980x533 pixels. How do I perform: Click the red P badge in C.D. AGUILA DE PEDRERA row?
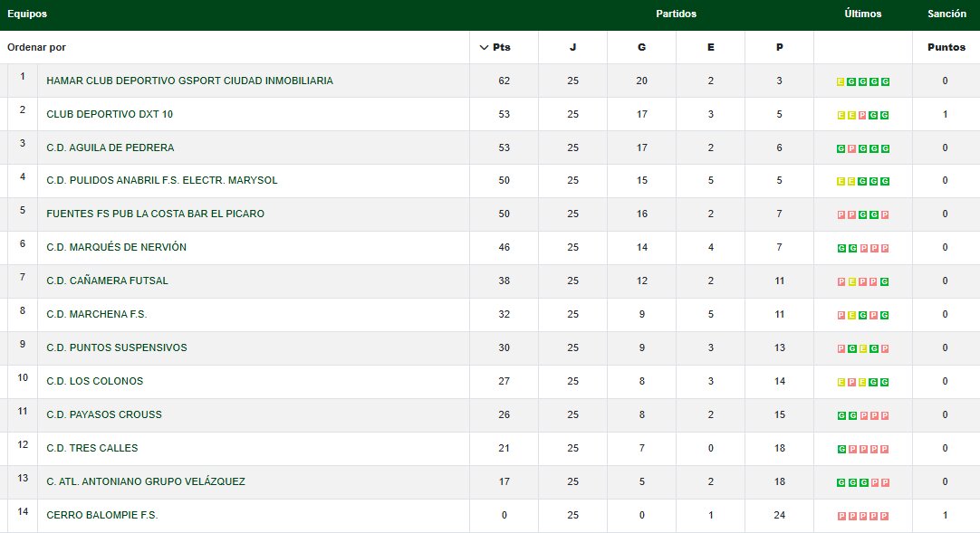(x=851, y=148)
